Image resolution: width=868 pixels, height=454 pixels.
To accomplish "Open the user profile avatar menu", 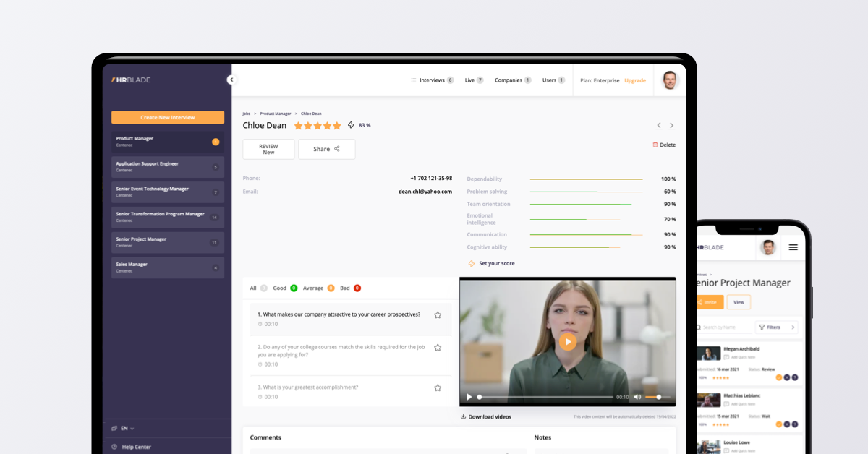I will pos(671,80).
